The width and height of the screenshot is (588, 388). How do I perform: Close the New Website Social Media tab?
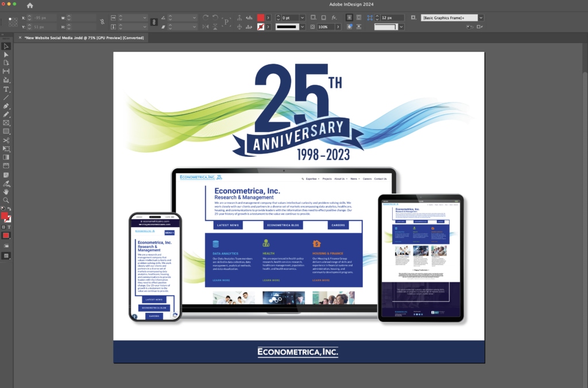[x=20, y=37]
